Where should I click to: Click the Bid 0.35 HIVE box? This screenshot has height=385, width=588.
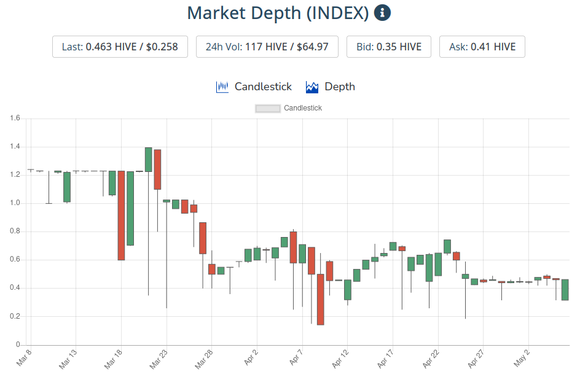pyautogui.click(x=389, y=47)
